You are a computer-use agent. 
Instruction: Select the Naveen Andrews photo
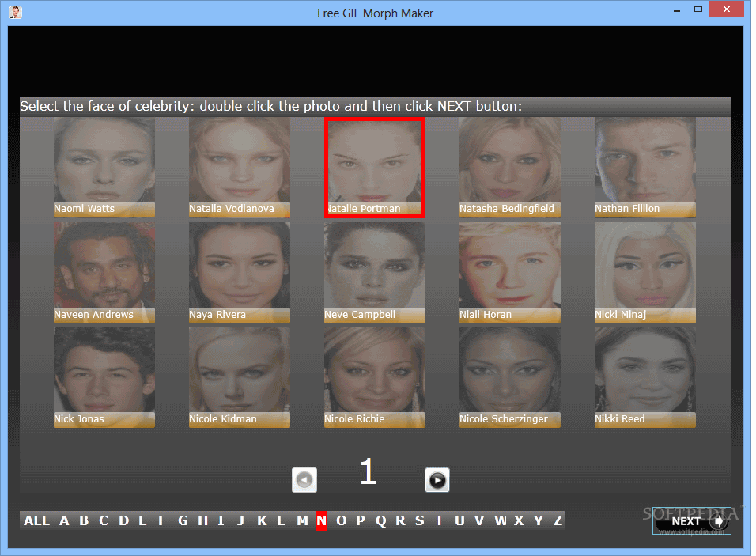104,272
